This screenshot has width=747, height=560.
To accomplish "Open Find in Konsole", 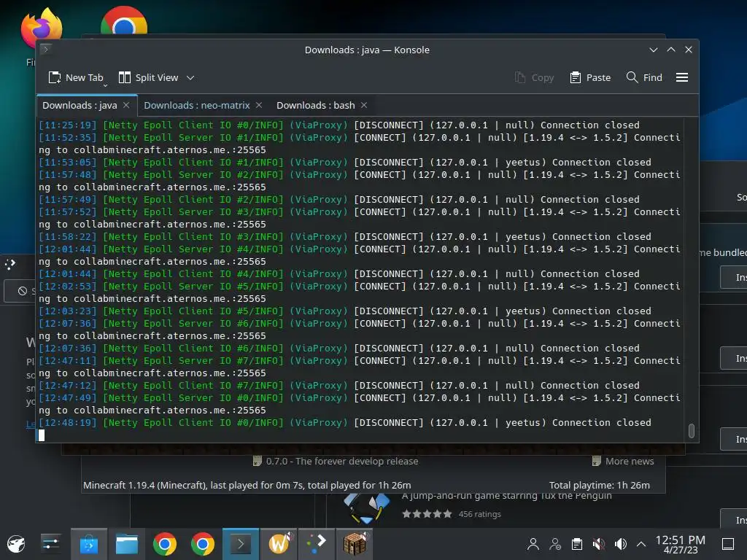I will (644, 77).
